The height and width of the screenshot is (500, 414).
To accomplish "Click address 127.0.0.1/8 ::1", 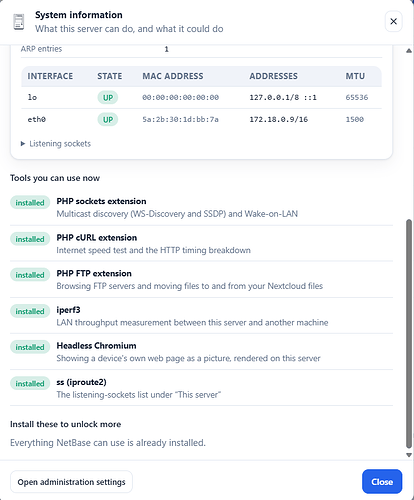I will tap(283, 97).
